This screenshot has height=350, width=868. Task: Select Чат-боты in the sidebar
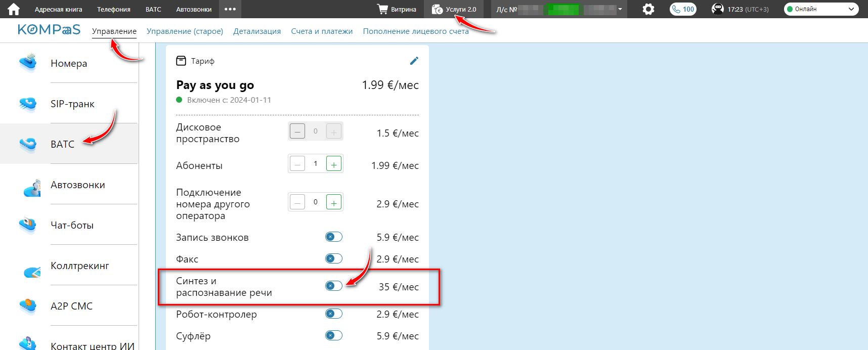tap(72, 225)
